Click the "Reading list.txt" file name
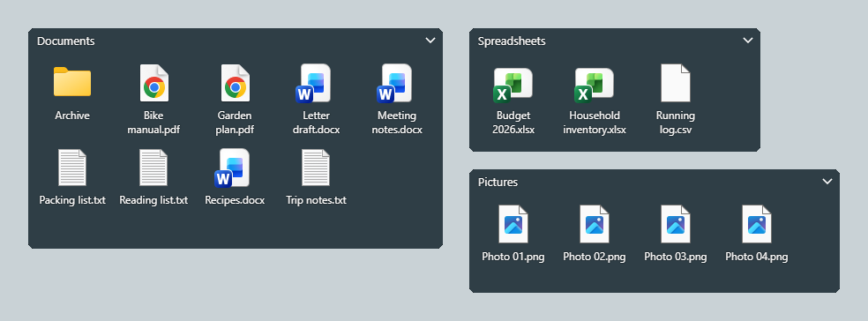868x321 pixels. click(153, 200)
